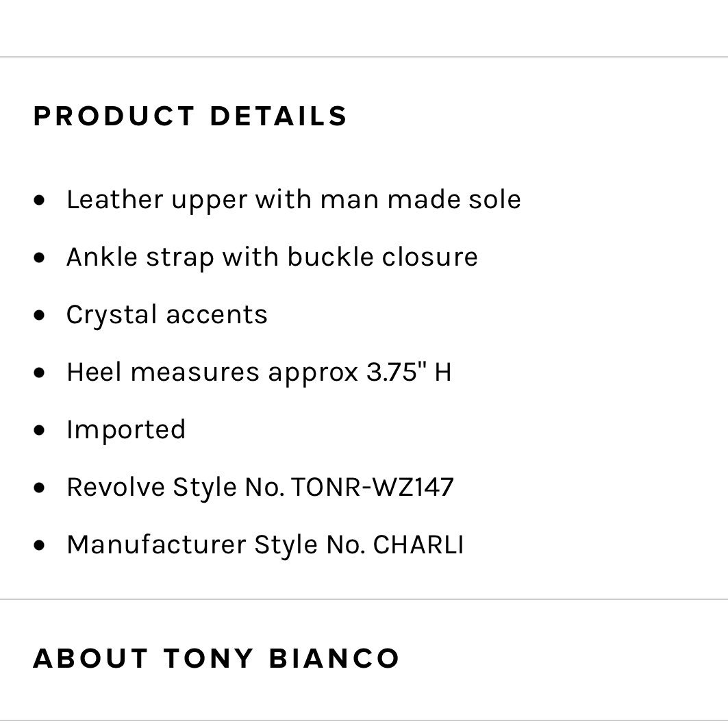
Task: Click the bullet beside 'Crystal accents'
Action: 40,315
